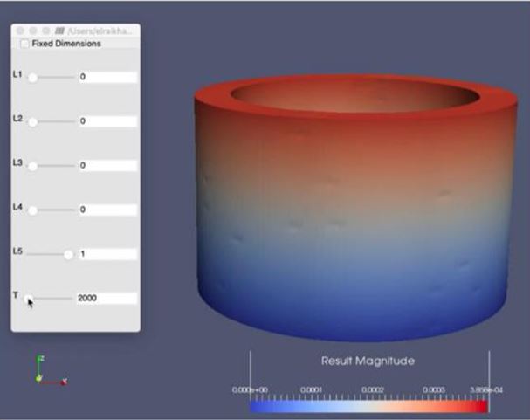Screen dimensions: 530x420
Task: Click the orientation axes widget
Action: coord(51,371)
